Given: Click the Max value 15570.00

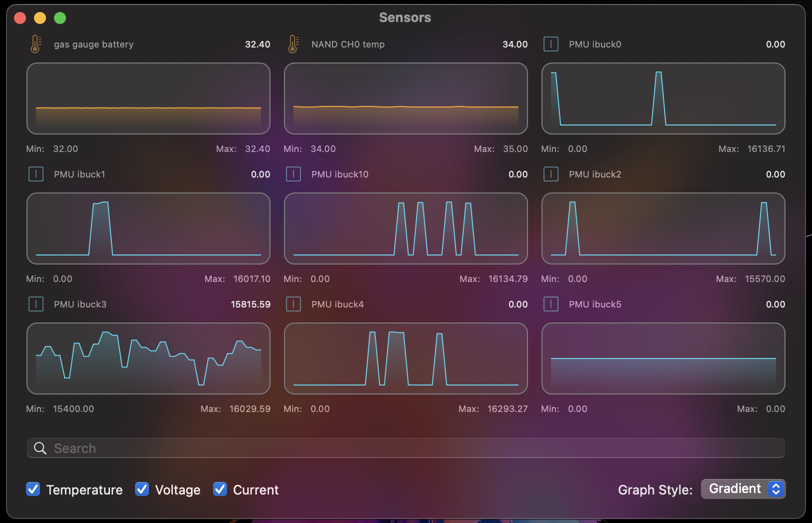Looking at the screenshot, I should click(765, 279).
